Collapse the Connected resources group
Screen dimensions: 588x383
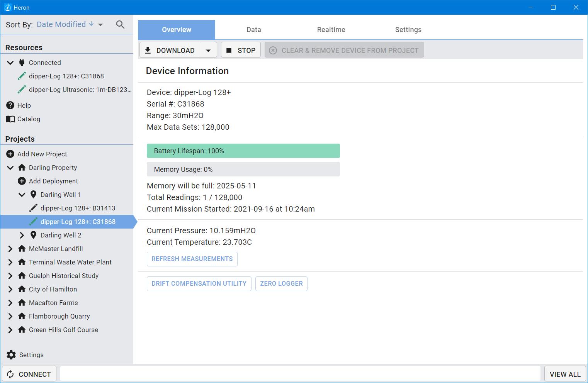pos(10,63)
